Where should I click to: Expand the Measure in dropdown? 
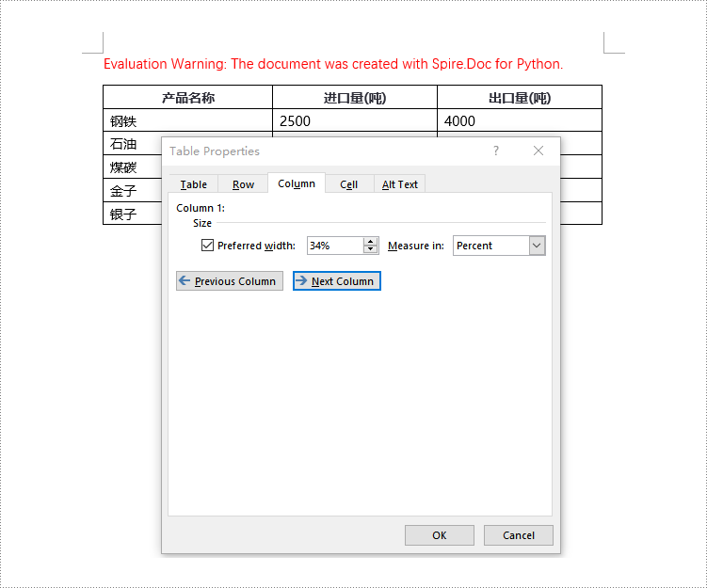(537, 246)
